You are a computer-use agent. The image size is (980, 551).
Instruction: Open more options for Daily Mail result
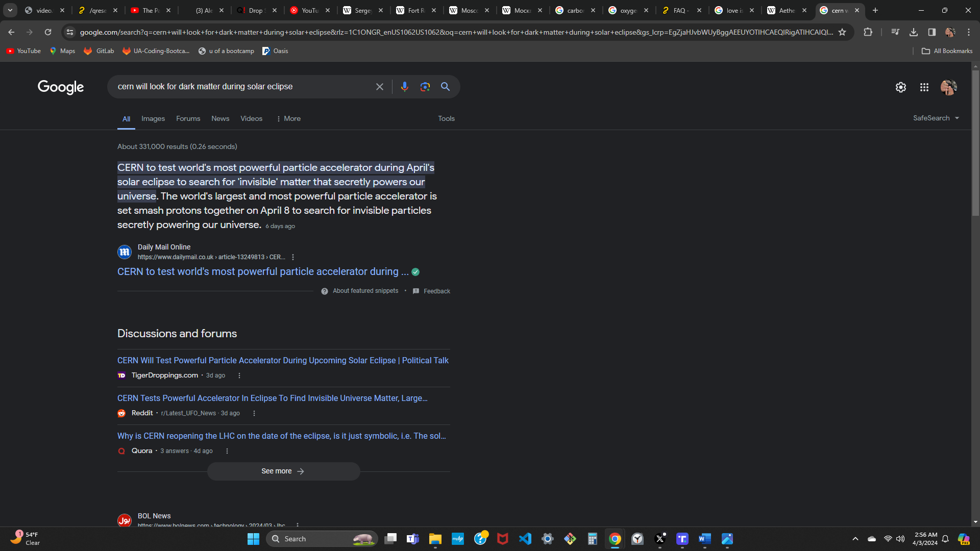point(293,257)
